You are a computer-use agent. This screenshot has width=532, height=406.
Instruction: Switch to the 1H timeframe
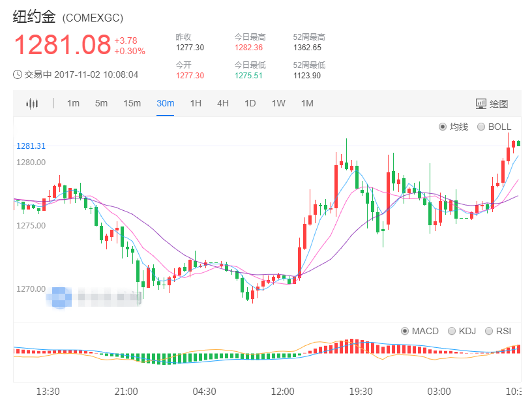pos(196,103)
